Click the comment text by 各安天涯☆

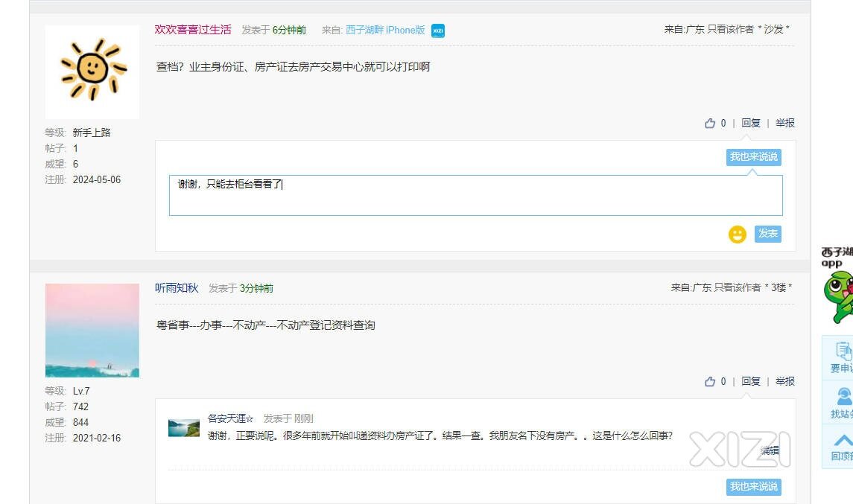440,436
